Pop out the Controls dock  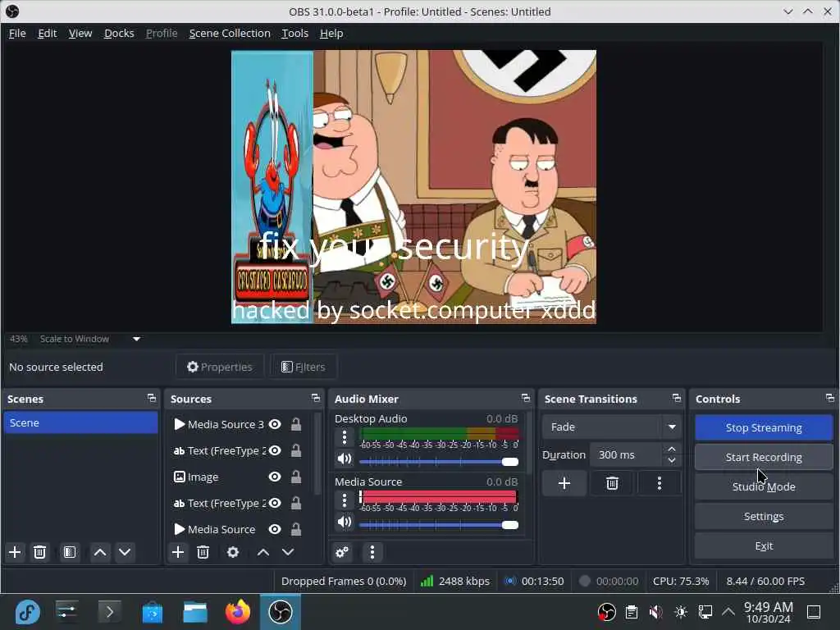click(x=830, y=399)
